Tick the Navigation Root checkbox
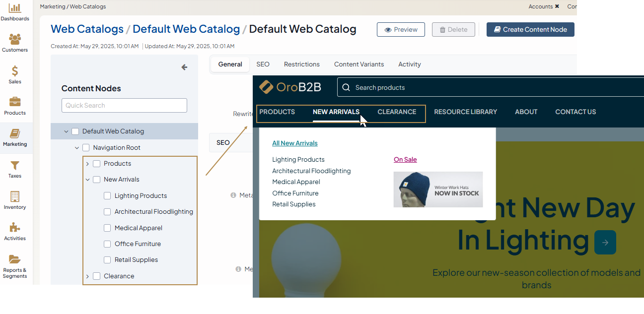Viewport: 644px width, 314px height. click(x=86, y=148)
